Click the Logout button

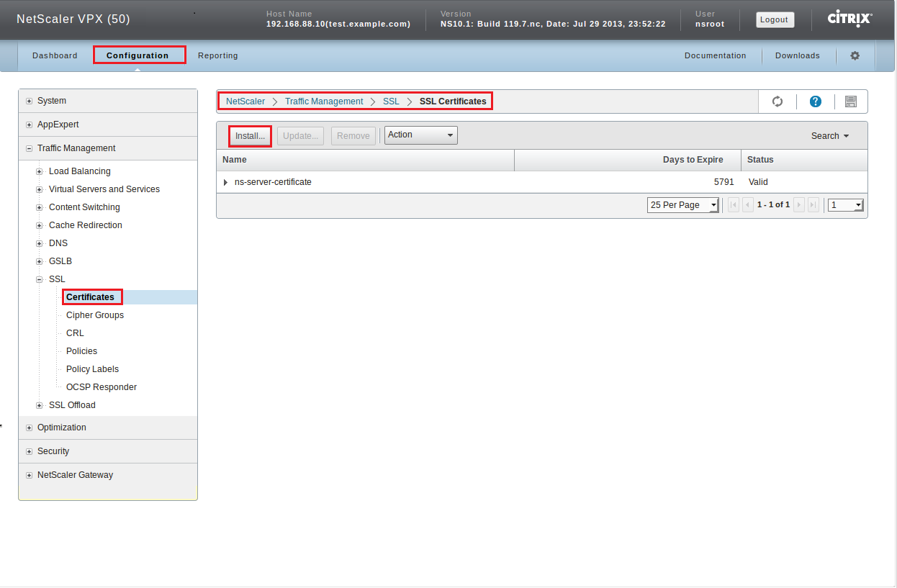pos(775,19)
